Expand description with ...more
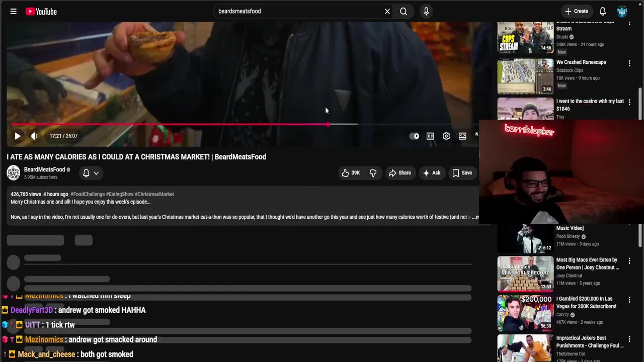 (475, 217)
